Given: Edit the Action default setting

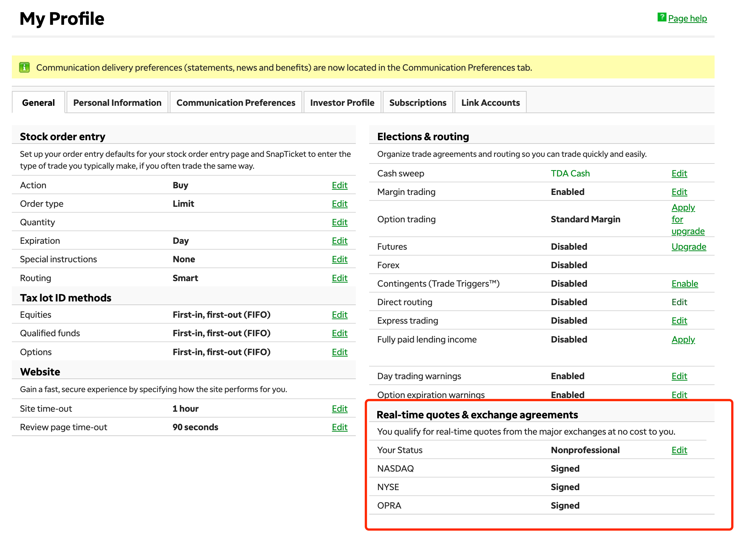Looking at the screenshot, I should [340, 185].
